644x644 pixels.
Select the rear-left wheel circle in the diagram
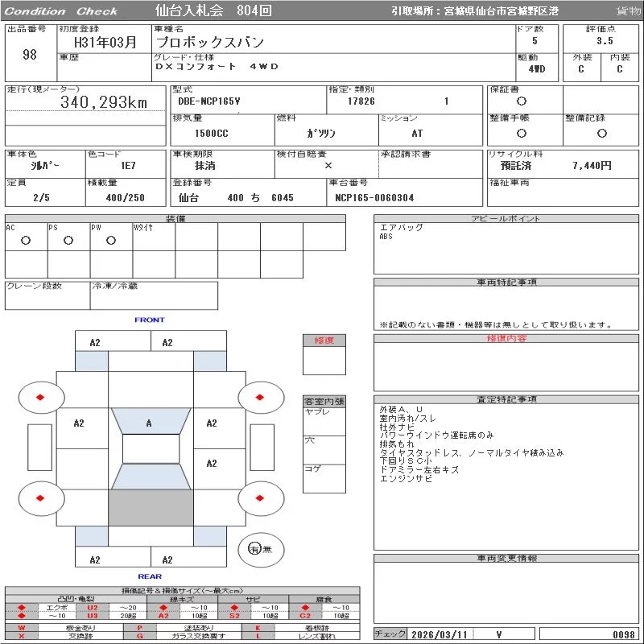point(40,498)
